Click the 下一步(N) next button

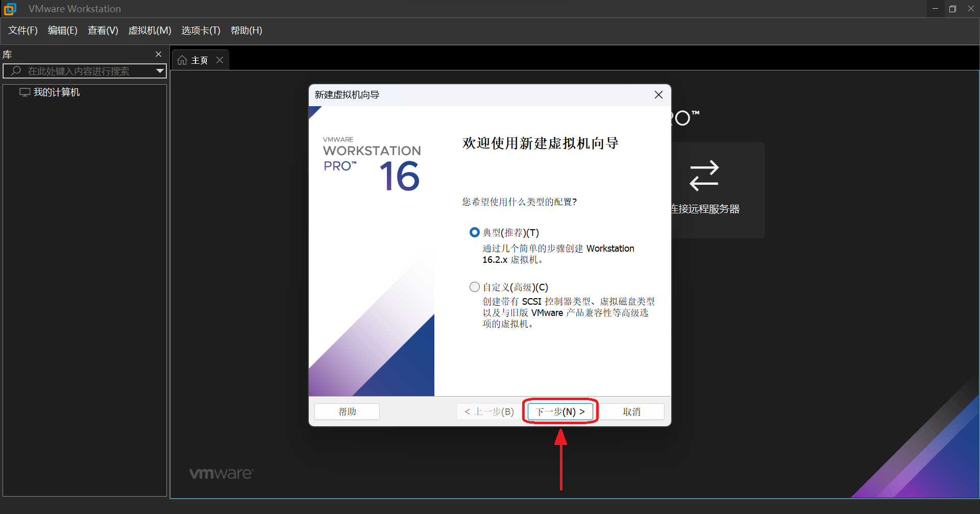pos(560,412)
